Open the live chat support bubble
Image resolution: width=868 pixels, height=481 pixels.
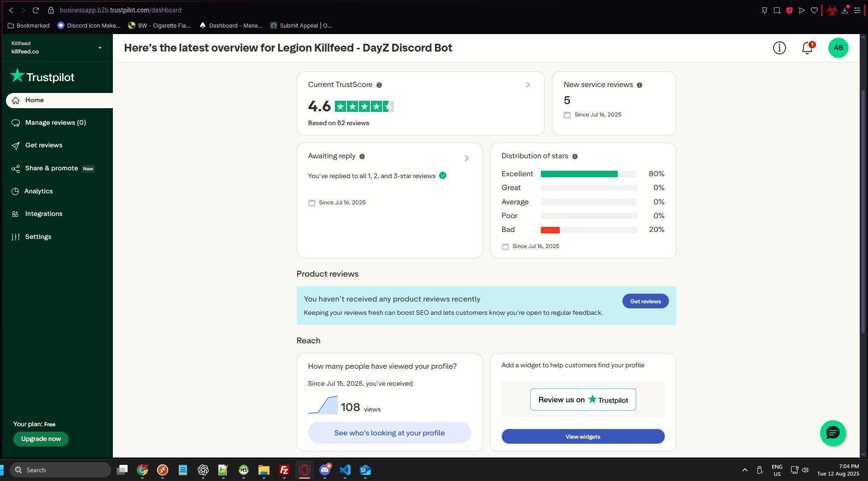click(x=833, y=433)
